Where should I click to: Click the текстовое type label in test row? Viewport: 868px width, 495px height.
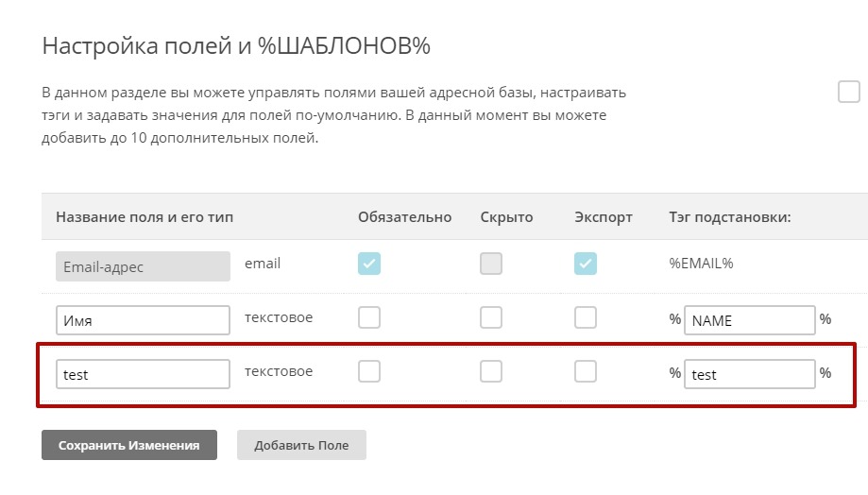pyautogui.click(x=279, y=371)
